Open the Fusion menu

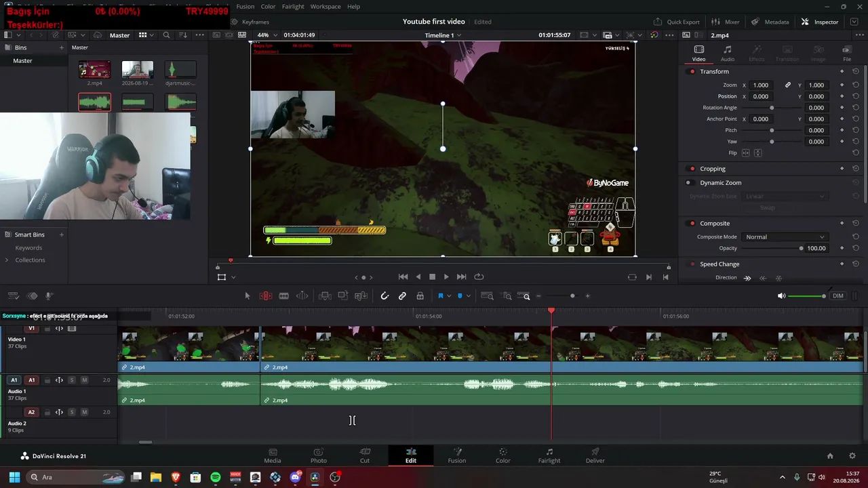(x=245, y=7)
